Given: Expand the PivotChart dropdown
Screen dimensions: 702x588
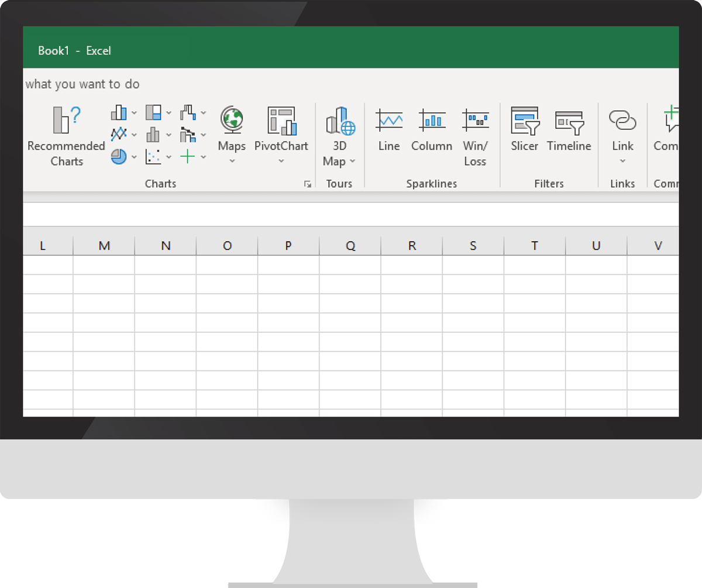Looking at the screenshot, I should pyautogui.click(x=281, y=161).
